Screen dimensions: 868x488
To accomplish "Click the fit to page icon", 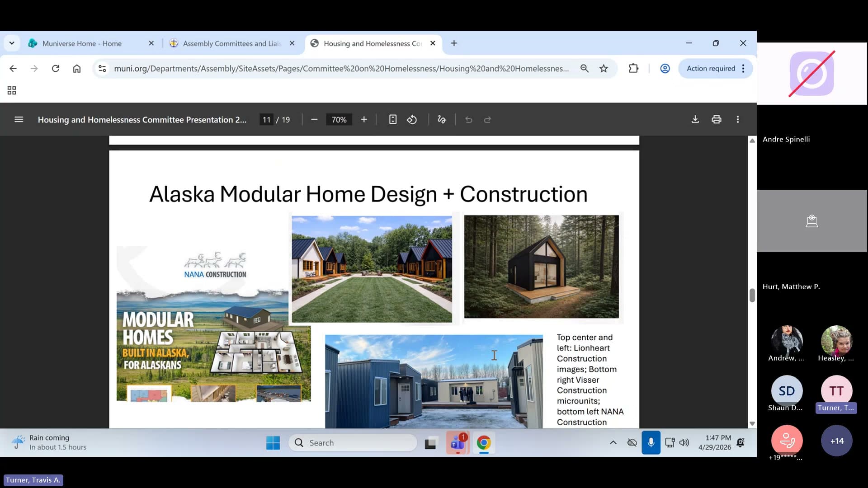I will click(393, 120).
